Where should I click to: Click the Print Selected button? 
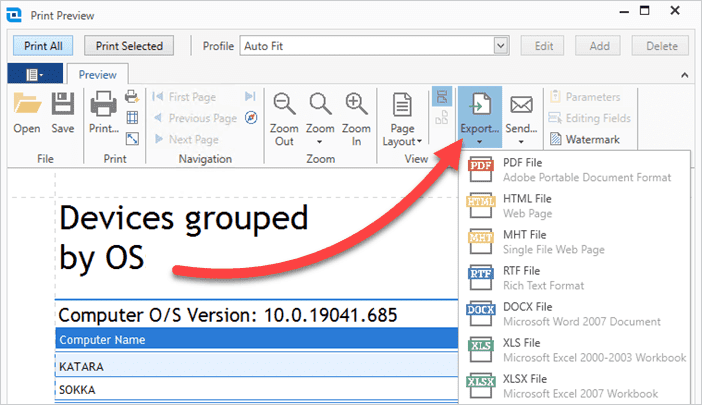point(129,46)
